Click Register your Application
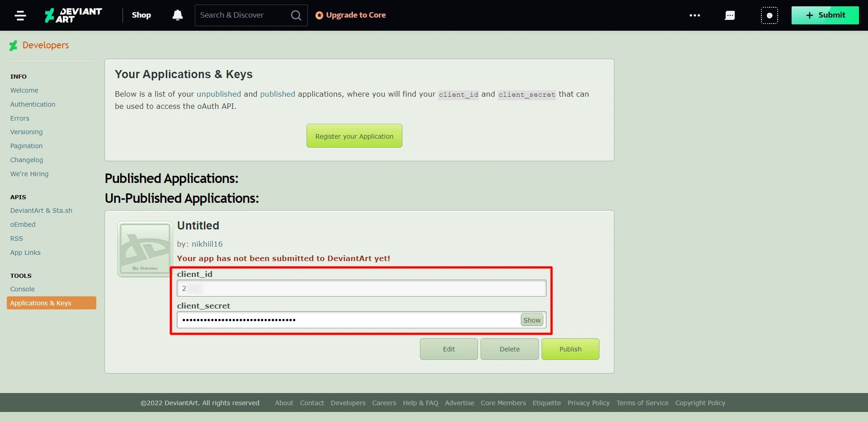Screen dimensions: 868x421 [354, 136]
